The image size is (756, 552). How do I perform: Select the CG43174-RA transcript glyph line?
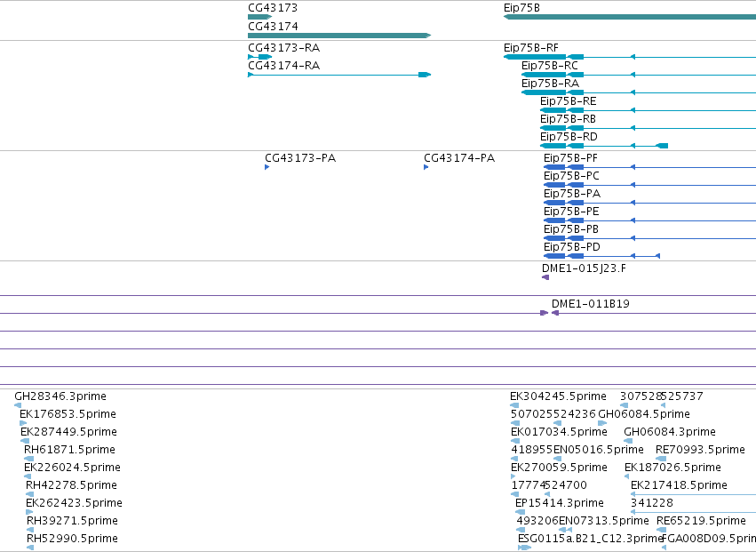(x=339, y=75)
